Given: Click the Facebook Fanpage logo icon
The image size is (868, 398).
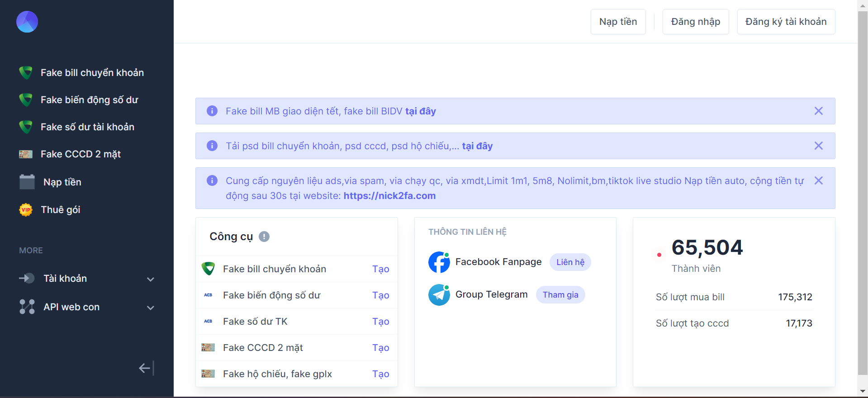Looking at the screenshot, I should point(439,262).
